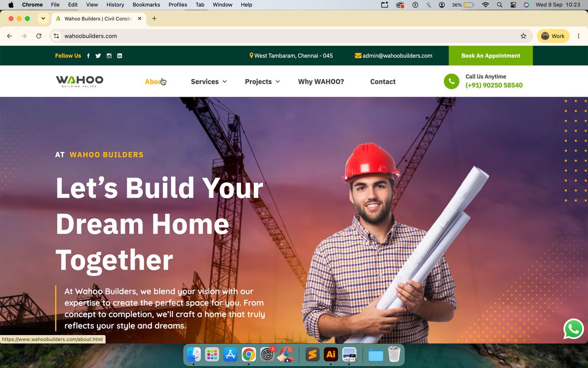
Task: Go forward with browser forward arrow
Action: [24, 36]
